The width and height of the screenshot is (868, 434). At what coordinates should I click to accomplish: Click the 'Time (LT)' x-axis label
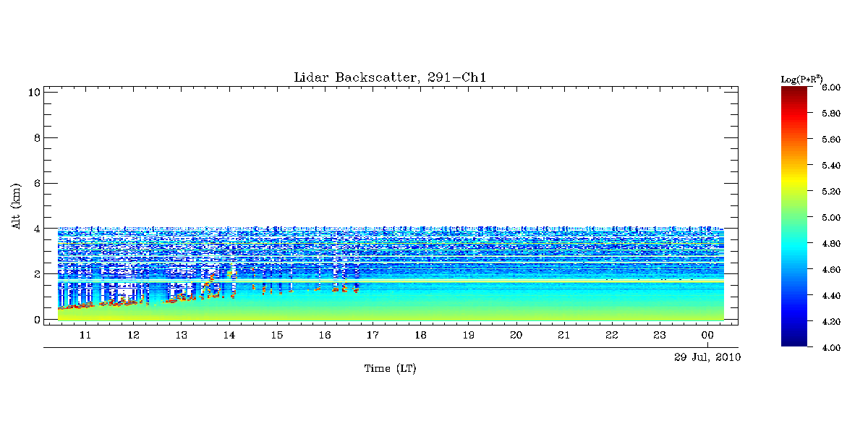390,369
